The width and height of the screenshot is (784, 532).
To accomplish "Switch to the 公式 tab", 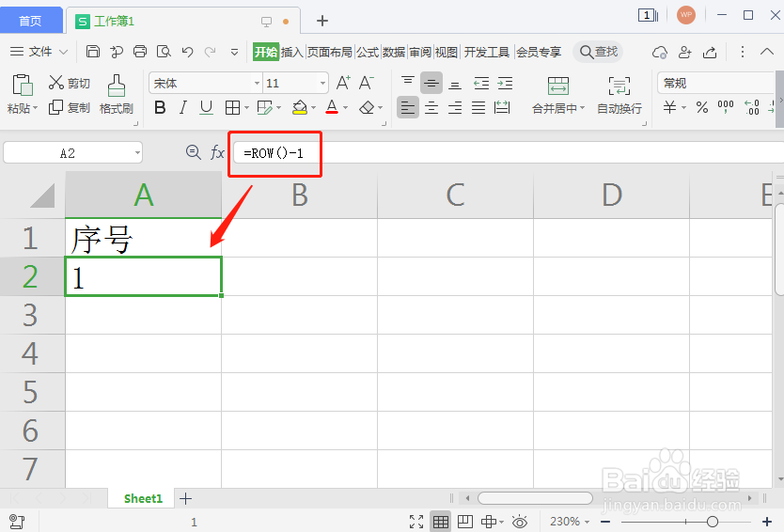I will tap(368, 52).
